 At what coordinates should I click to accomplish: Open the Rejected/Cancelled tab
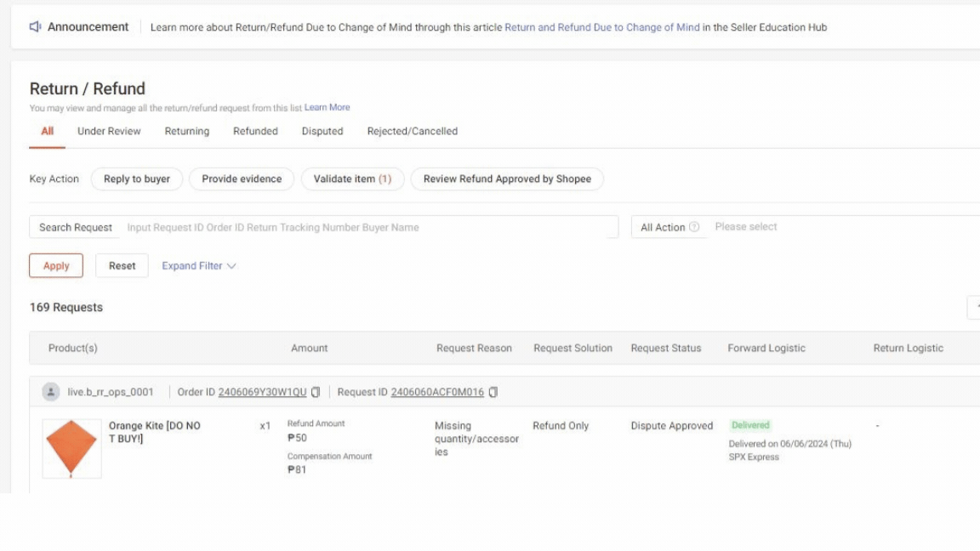point(413,131)
